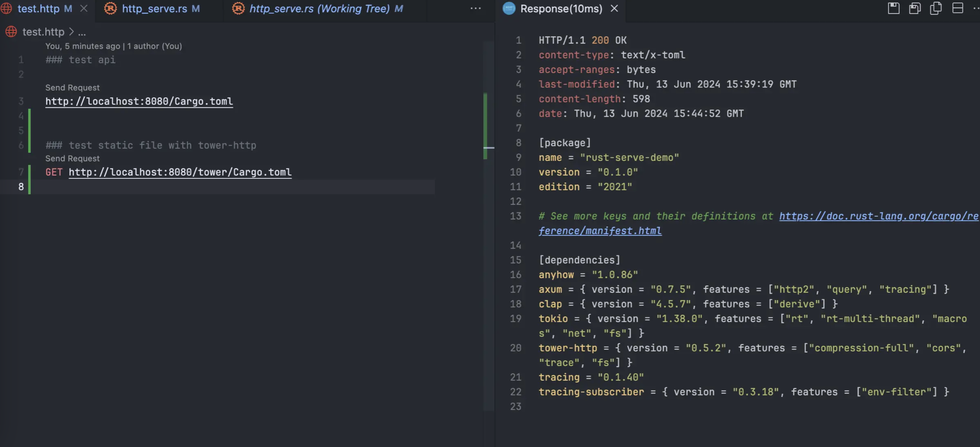Click the globe icon in test.http breadcrumb

point(11,32)
